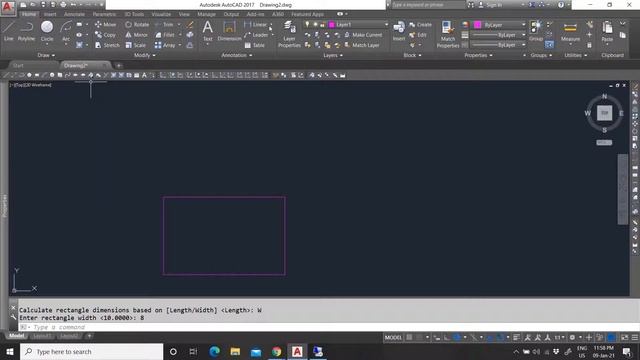Screen dimensions: 640x360
Task: Choose the Linear dimension tool
Action: (x=256, y=24)
